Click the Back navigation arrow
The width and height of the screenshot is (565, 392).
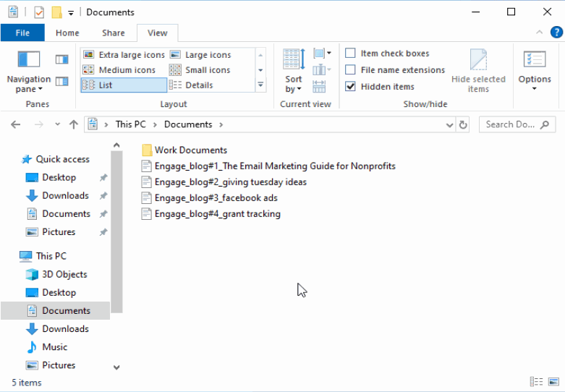[16, 124]
